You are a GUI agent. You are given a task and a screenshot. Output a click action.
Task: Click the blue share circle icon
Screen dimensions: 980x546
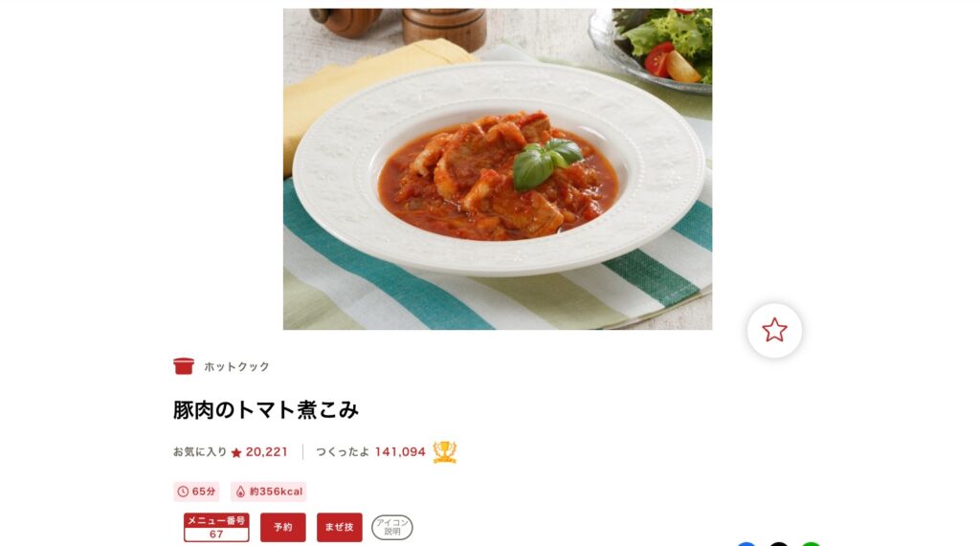pos(746,543)
